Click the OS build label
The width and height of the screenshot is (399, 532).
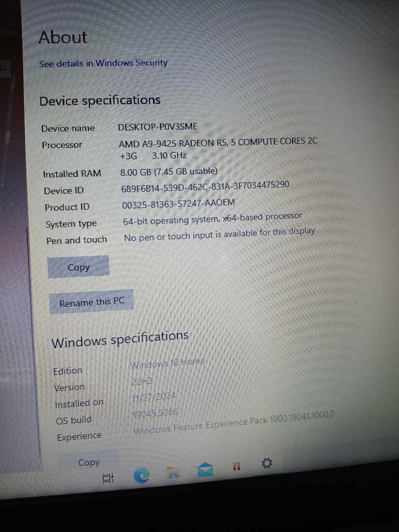pos(73,420)
